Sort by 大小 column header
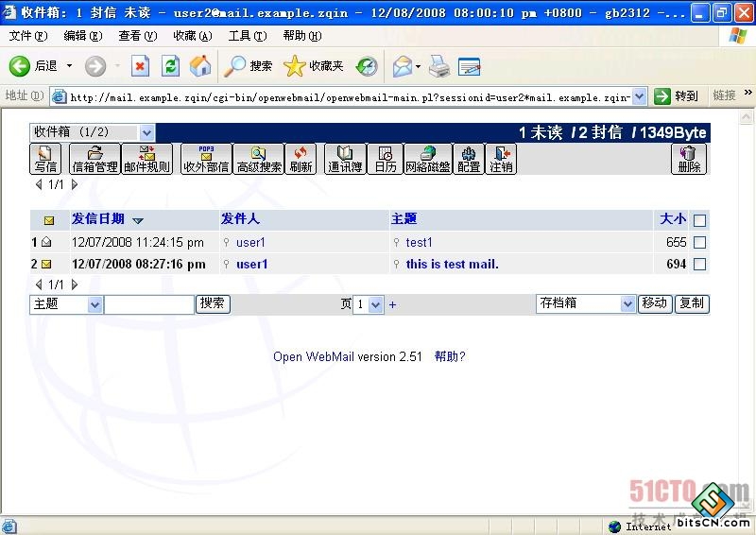 pyautogui.click(x=673, y=219)
